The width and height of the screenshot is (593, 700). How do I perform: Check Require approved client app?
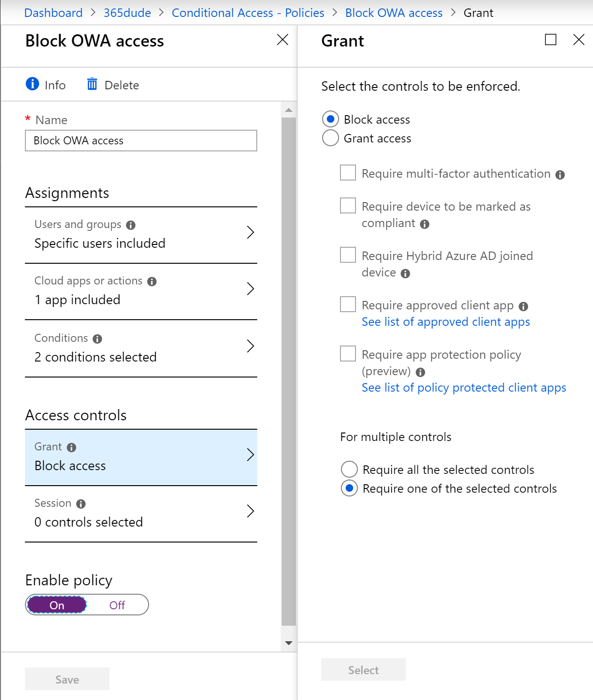click(x=348, y=304)
